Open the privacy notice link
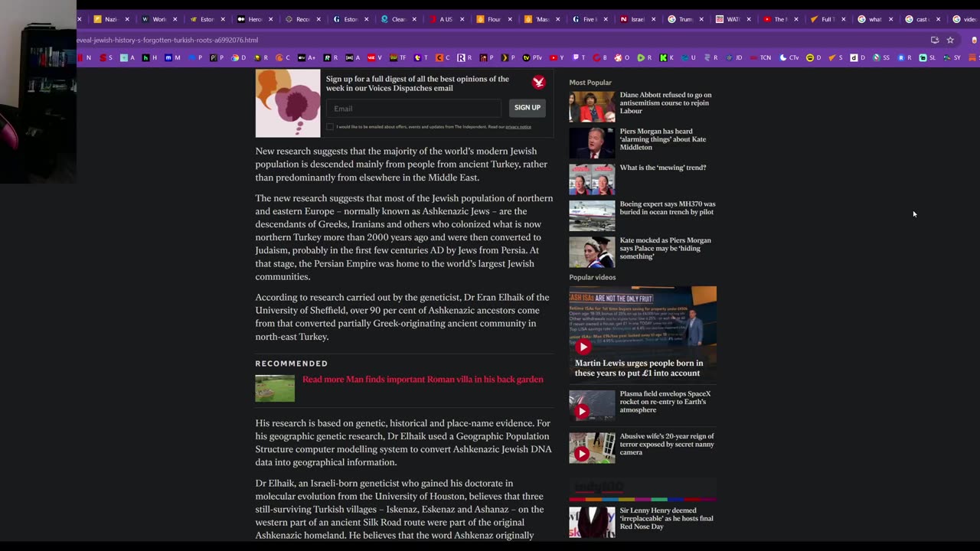Screen dimensions: 980x551 tap(518, 127)
